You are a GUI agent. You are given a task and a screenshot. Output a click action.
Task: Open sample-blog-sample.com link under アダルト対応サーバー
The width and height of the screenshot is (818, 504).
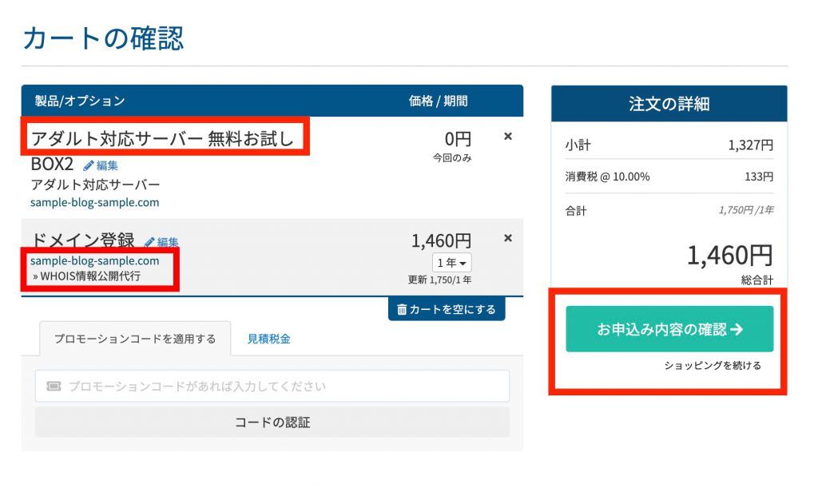(x=94, y=202)
